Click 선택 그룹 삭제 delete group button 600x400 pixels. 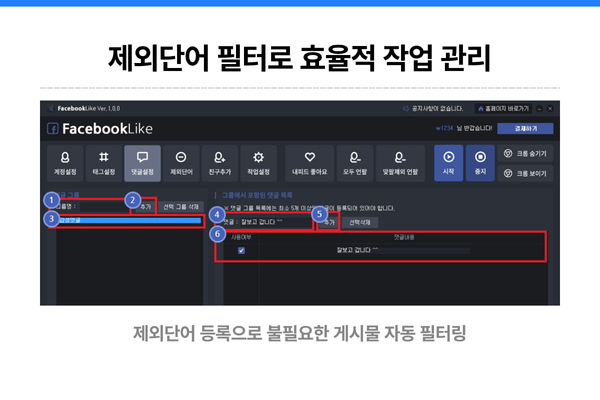(x=181, y=207)
